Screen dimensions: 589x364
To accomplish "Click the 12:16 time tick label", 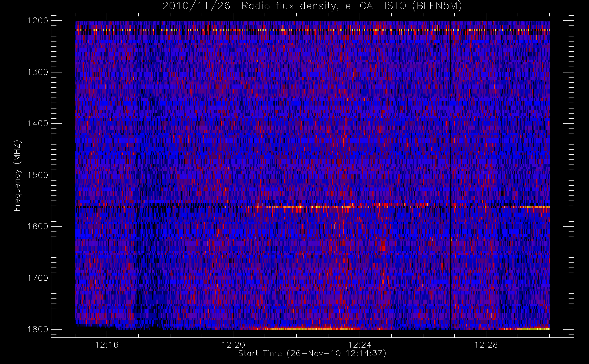I will click(x=107, y=345).
